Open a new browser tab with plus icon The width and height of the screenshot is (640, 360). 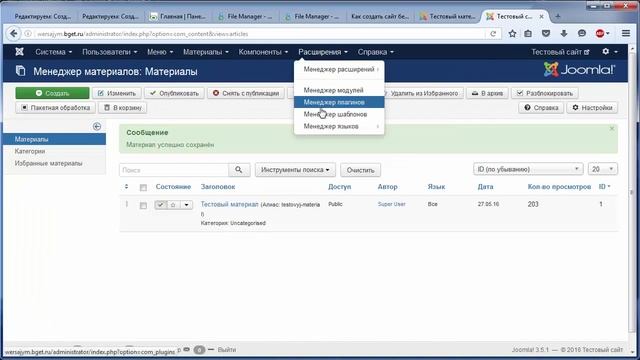click(558, 16)
